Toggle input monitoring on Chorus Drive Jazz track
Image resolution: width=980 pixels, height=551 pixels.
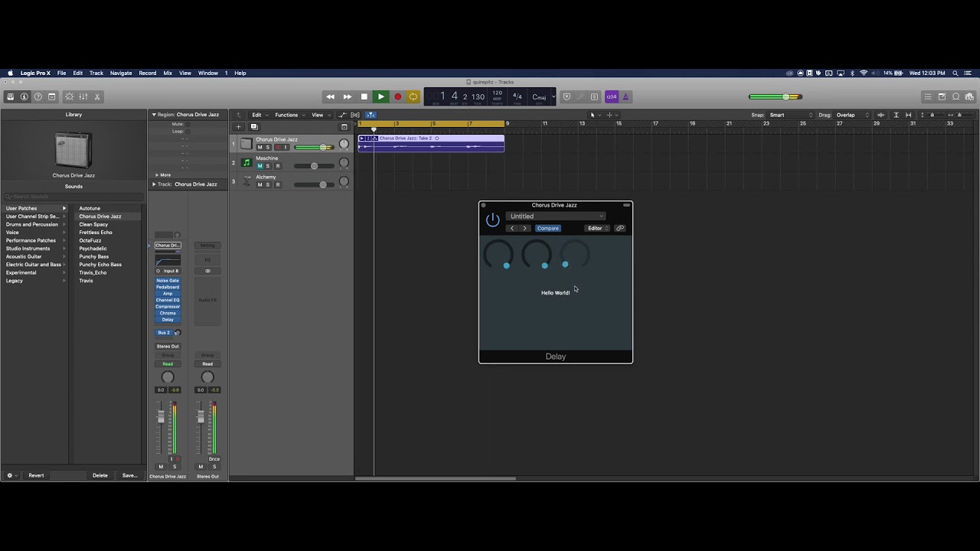coord(286,147)
